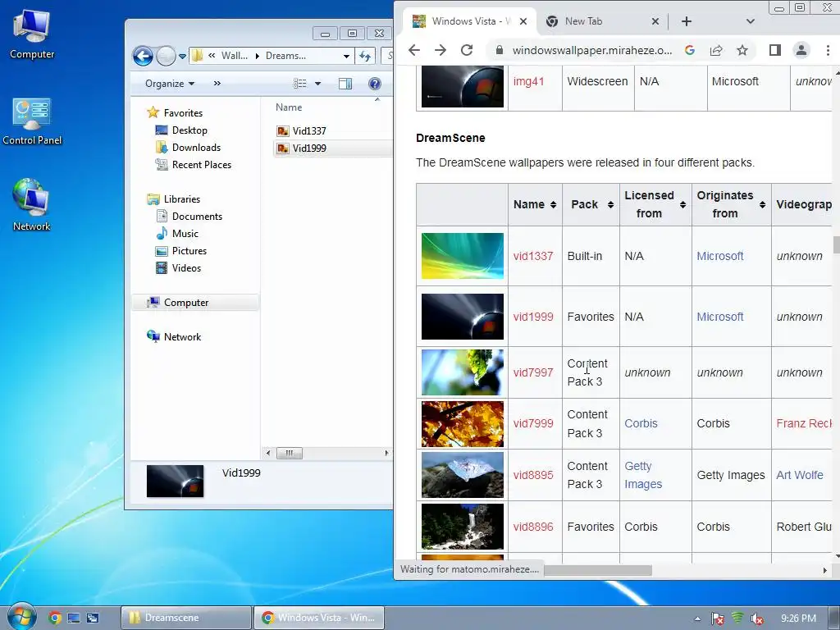Image resolution: width=840 pixels, height=630 pixels.
Task: Click the Explorer horizontal scrollbar thumb
Action: tap(290, 453)
